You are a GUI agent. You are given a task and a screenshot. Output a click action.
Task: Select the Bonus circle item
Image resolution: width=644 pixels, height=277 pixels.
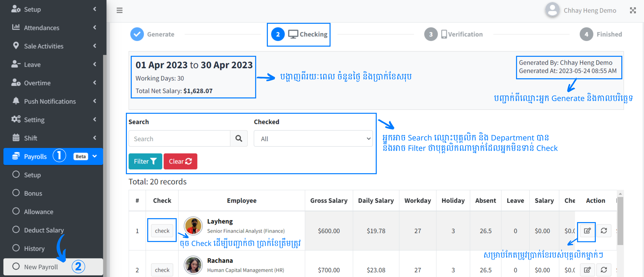click(x=16, y=193)
